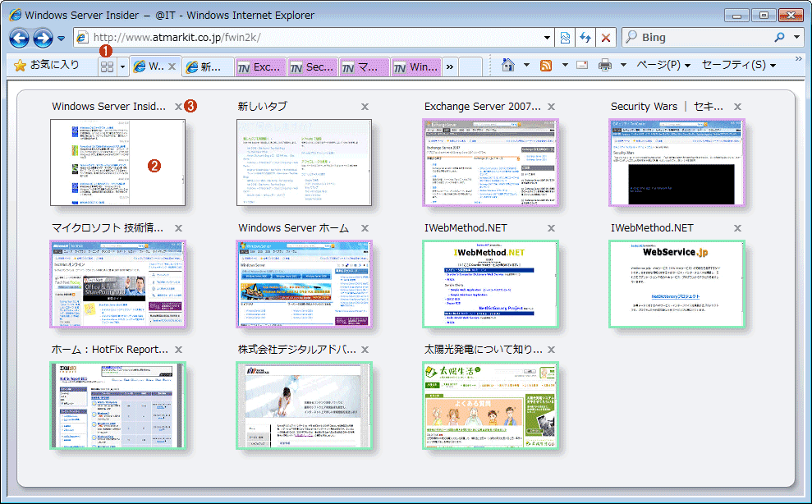Close the active W.. tab in the tab strip
The image size is (812, 504).
point(172,66)
